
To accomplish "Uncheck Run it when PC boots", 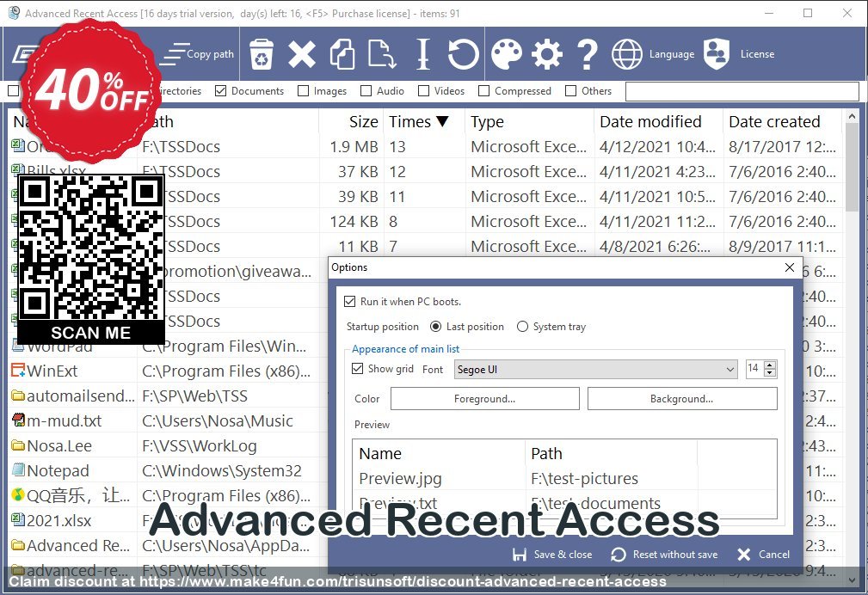I will coord(349,302).
